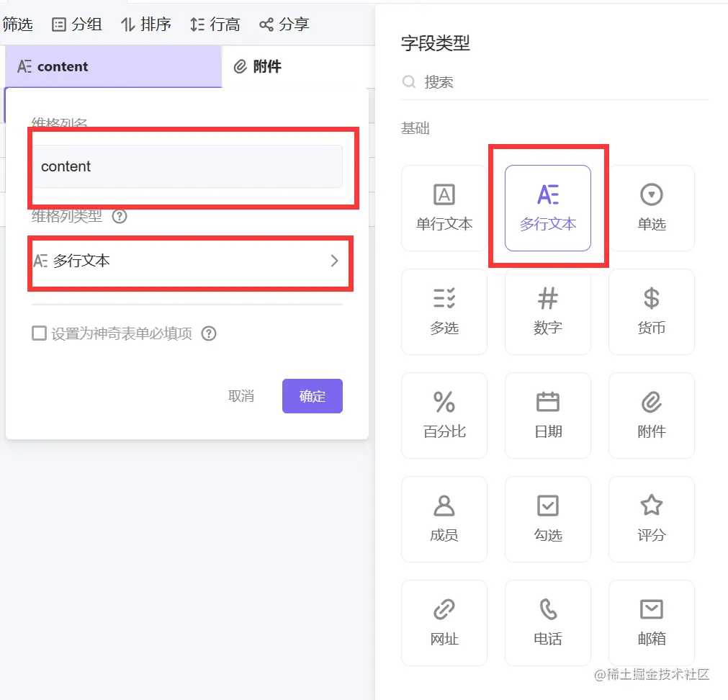
Task: Choose the 多行文本 field type card
Action: (x=548, y=208)
